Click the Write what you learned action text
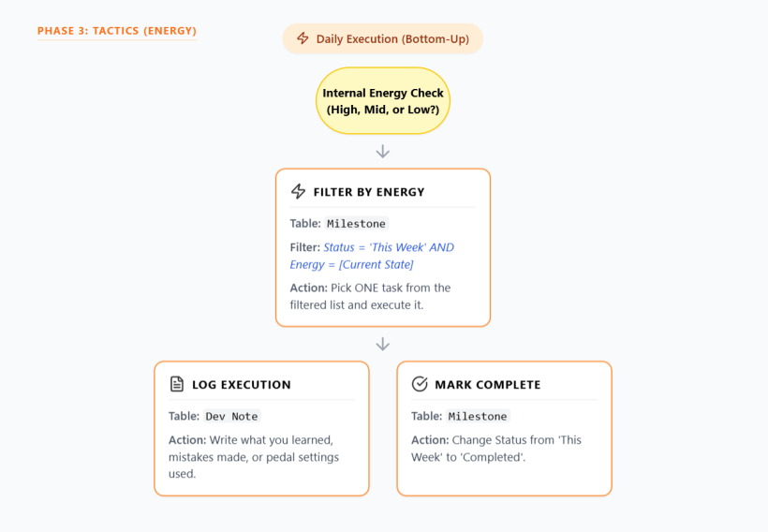 click(254, 456)
